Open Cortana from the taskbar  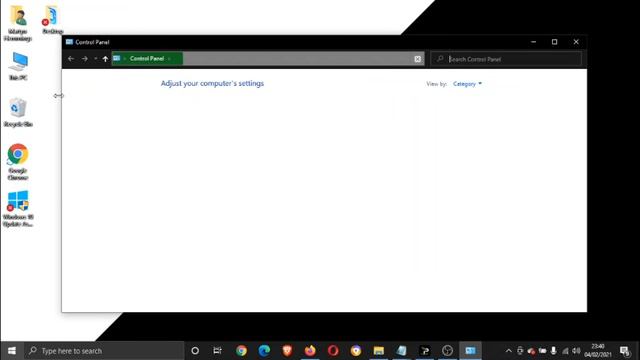pyautogui.click(x=195, y=351)
